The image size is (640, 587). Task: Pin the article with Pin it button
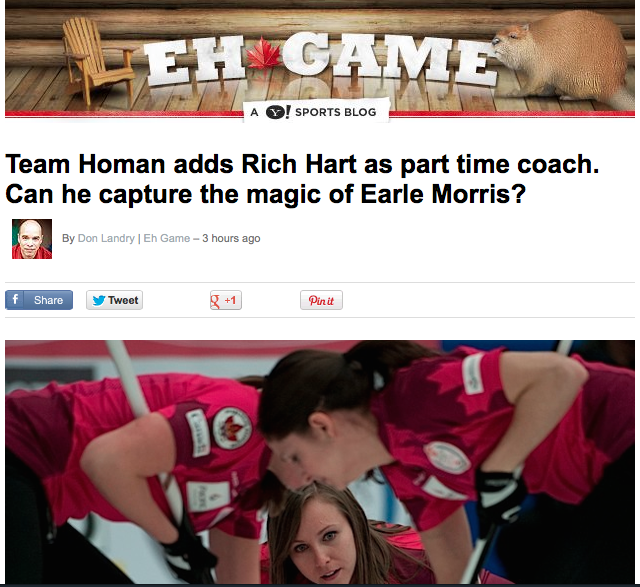(321, 300)
